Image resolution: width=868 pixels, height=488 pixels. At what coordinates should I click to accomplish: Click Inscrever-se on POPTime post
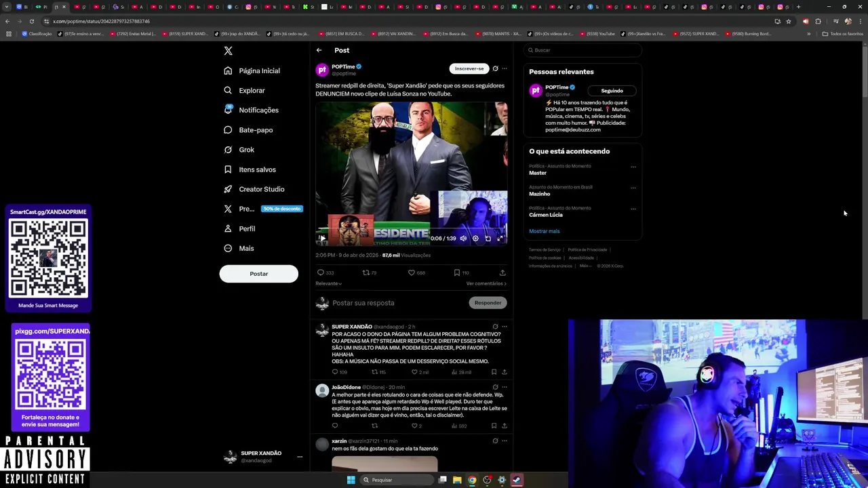pyautogui.click(x=469, y=68)
